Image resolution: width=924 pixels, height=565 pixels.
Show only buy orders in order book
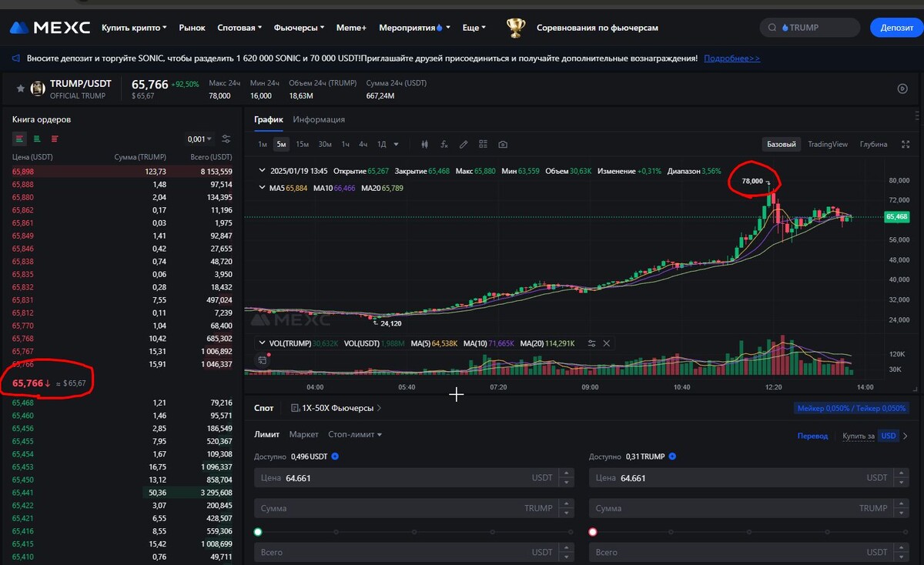click(37, 139)
